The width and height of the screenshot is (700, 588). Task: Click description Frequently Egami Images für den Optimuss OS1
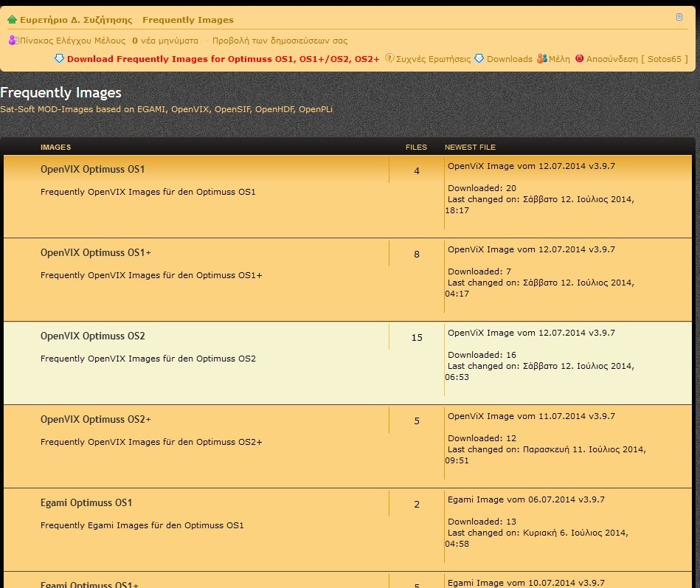click(x=142, y=525)
